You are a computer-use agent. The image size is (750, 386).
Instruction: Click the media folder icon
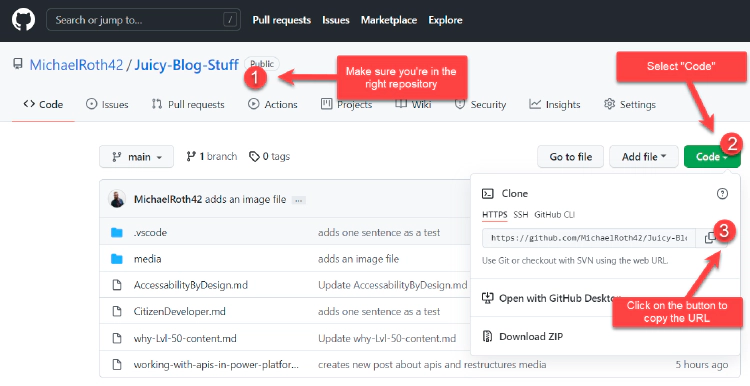117,259
